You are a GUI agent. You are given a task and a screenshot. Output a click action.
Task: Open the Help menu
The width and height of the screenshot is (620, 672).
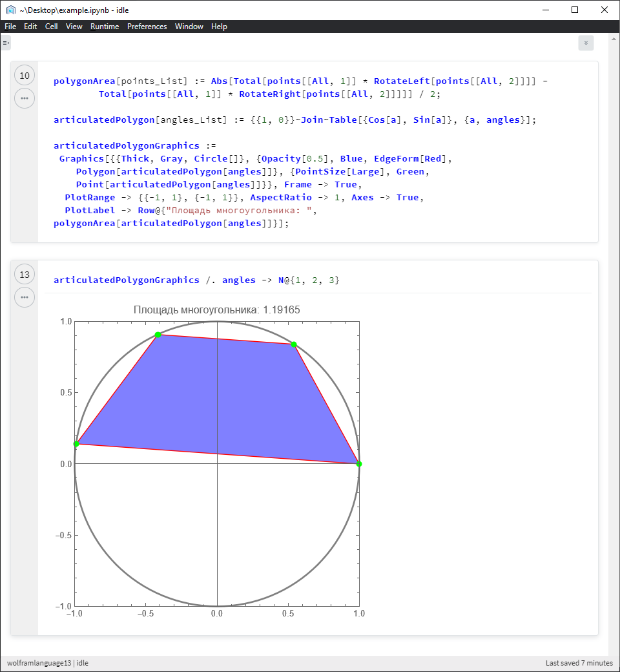coord(219,26)
